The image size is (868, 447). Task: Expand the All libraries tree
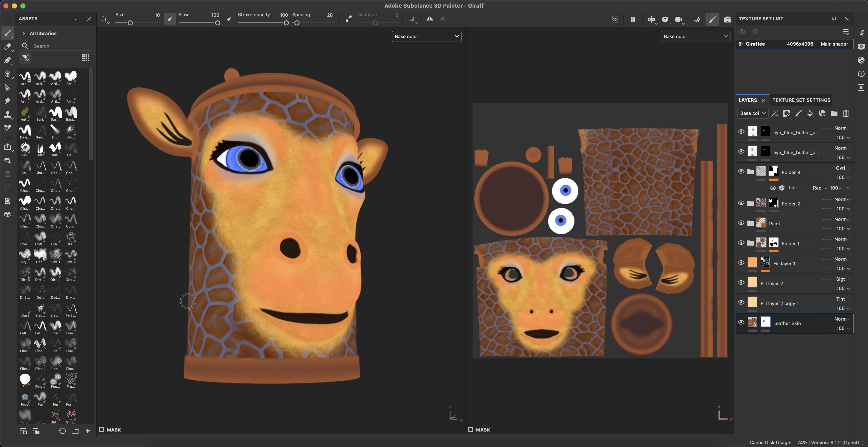(x=23, y=33)
